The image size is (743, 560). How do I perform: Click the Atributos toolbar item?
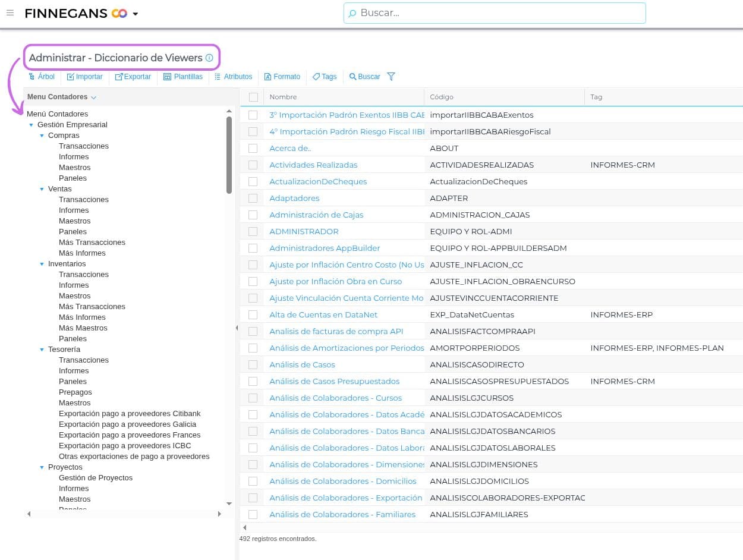[x=233, y=77]
